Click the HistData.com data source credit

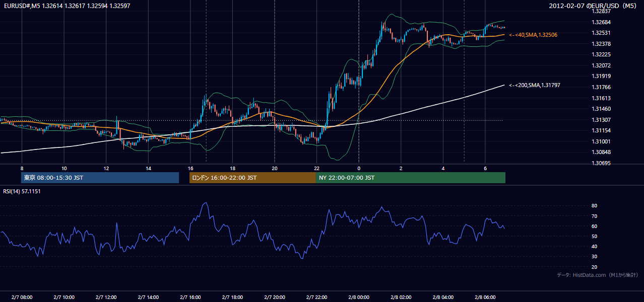(598, 275)
